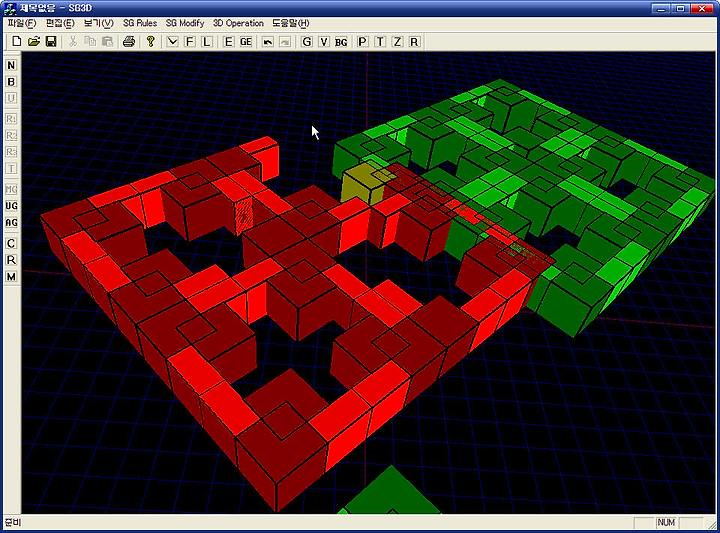Click the F toolbar button
Screen dimensions: 720x533
[x=189, y=42]
